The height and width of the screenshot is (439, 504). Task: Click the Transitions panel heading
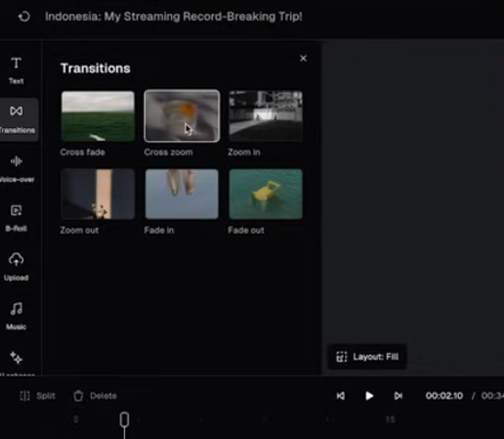click(96, 68)
